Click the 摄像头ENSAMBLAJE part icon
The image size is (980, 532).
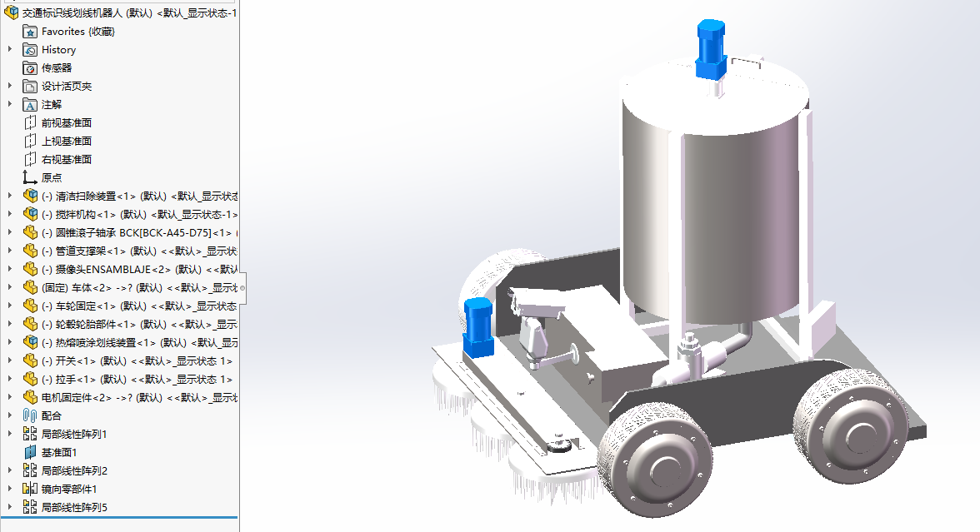point(29,269)
